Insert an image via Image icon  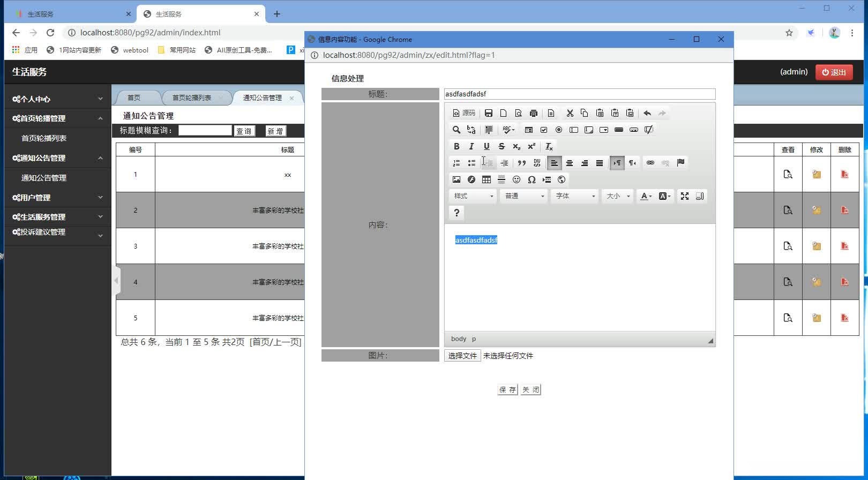tap(457, 179)
